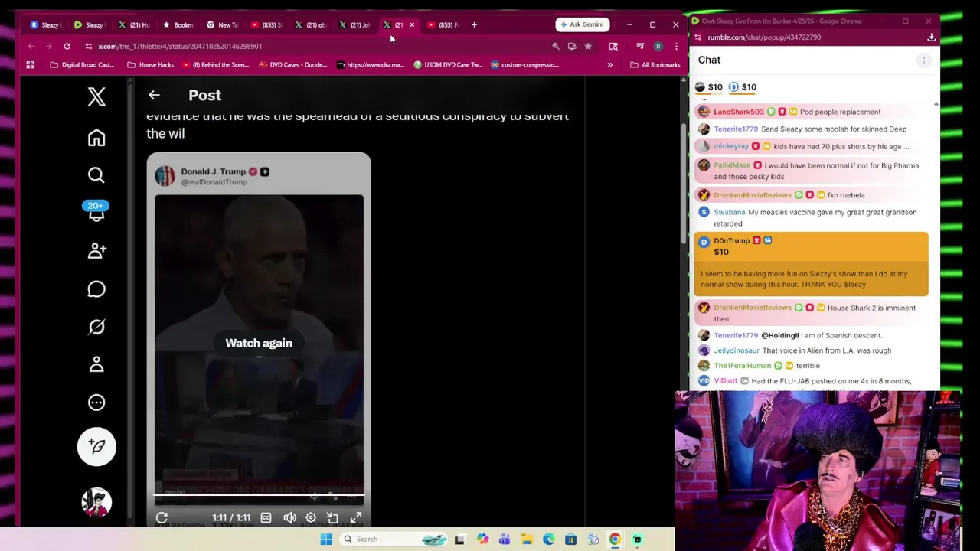The height and width of the screenshot is (551, 980).
Task: Switch to the New Tab tab
Action: (x=223, y=24)
